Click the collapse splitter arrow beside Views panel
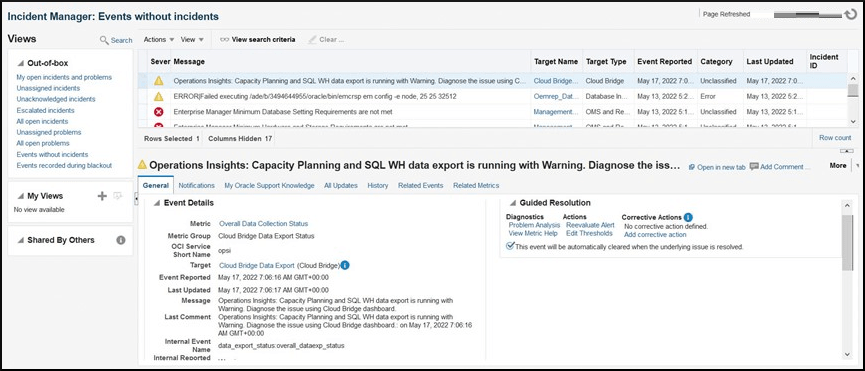Viewport: 865px width, 371px height. pos(136,200)
